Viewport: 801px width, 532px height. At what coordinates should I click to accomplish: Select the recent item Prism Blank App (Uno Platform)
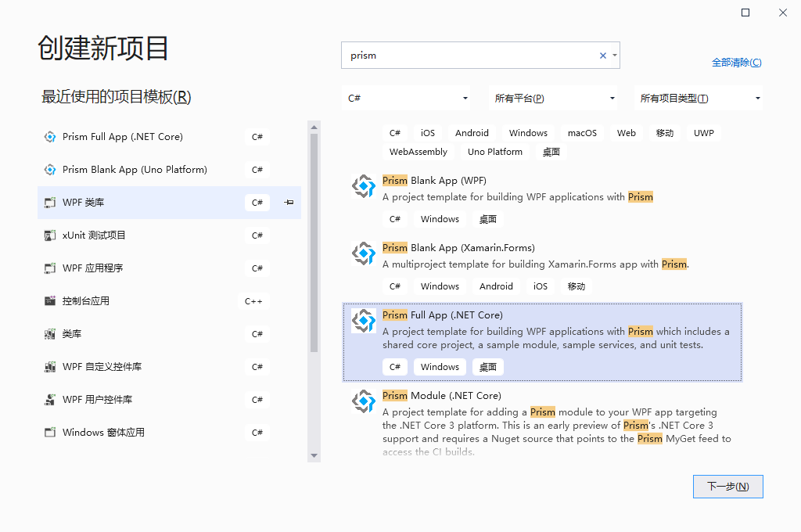169,170
